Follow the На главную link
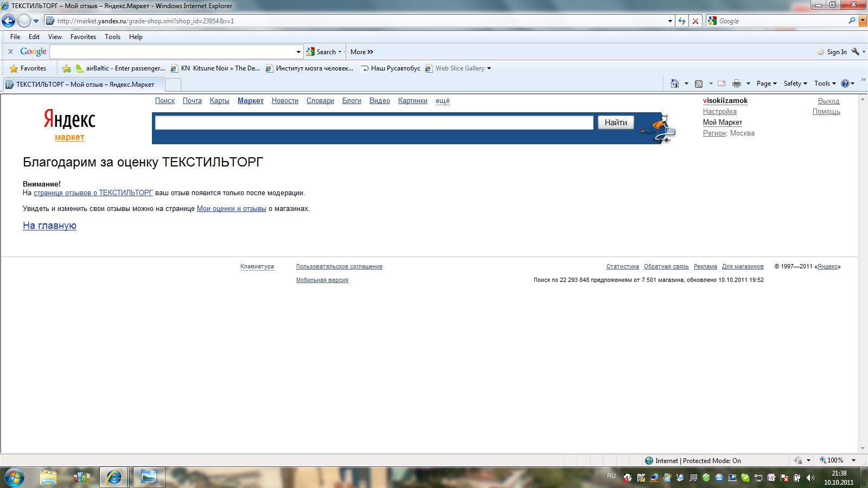The image size is (868, 488). 49,226
